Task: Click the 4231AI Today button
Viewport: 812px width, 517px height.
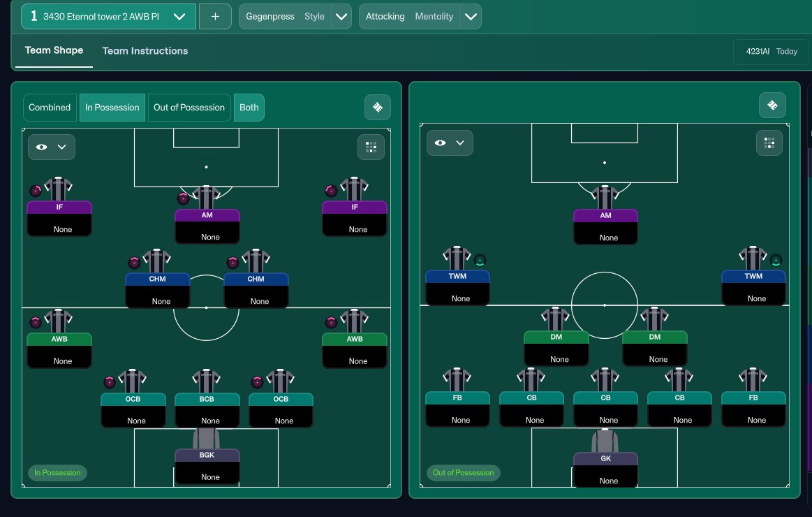Action: point(772,51)
